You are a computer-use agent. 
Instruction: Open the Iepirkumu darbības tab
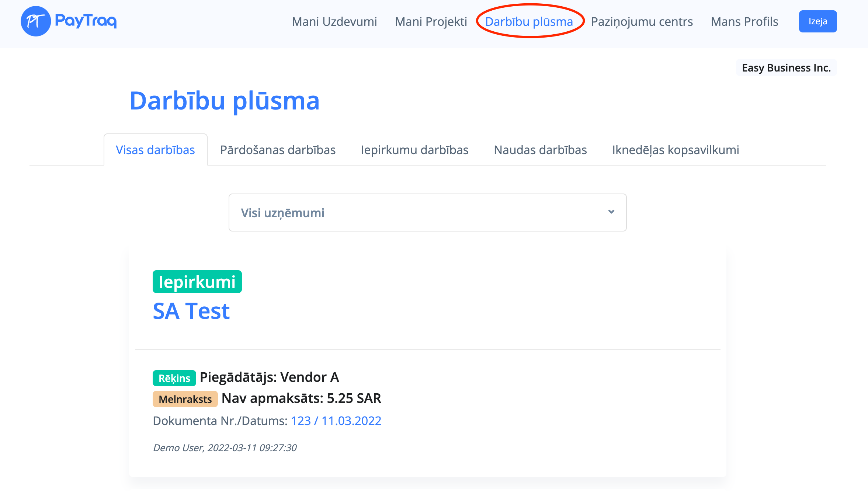coord(414,150)
